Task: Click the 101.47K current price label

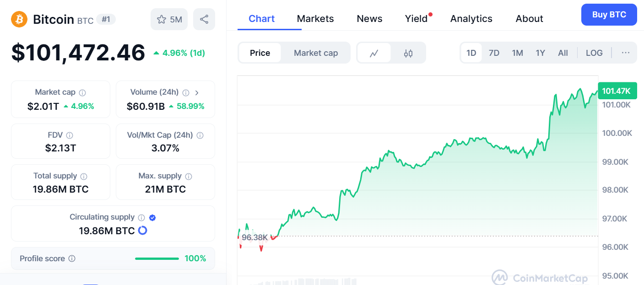Action: coord(617,91)
